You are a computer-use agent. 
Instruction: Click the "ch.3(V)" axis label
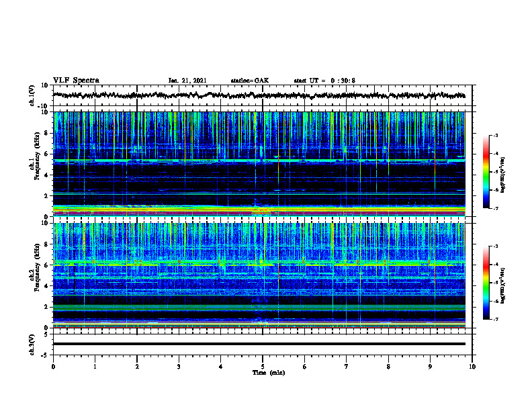(32, 345)
